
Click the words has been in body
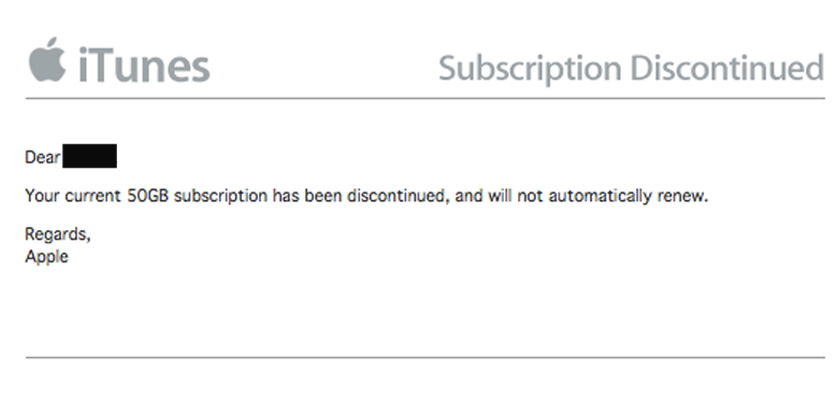point(308,196)
